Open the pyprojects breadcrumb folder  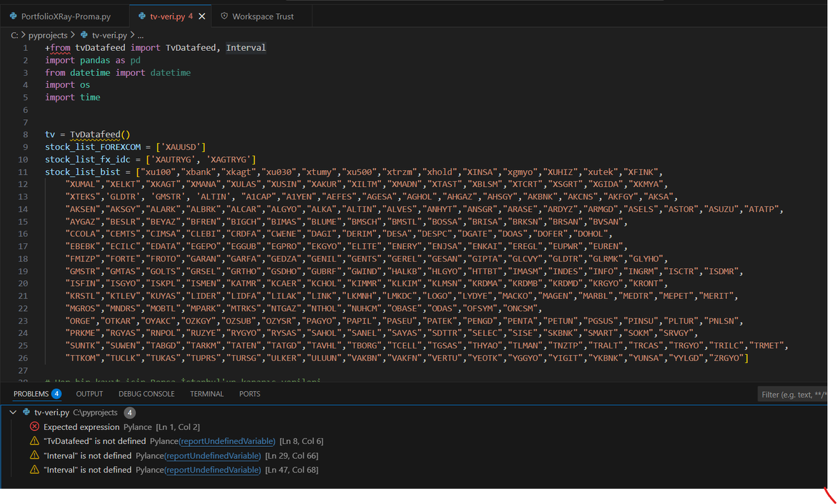[x=48, y=35]
